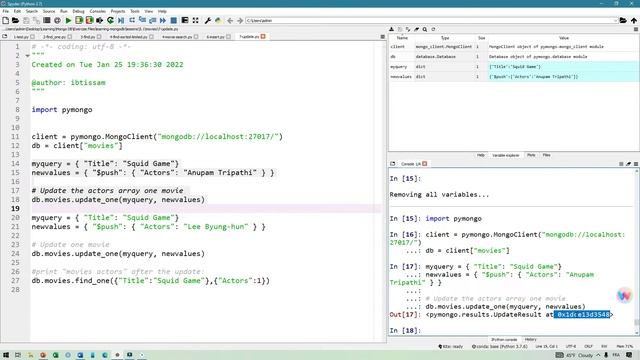Close the Console 1/A tab

coord(424,164)
